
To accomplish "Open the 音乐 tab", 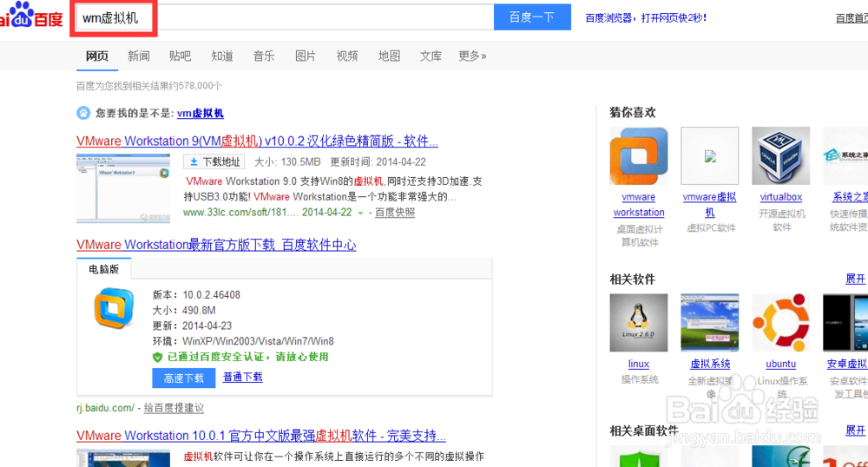I will point(264,56).
